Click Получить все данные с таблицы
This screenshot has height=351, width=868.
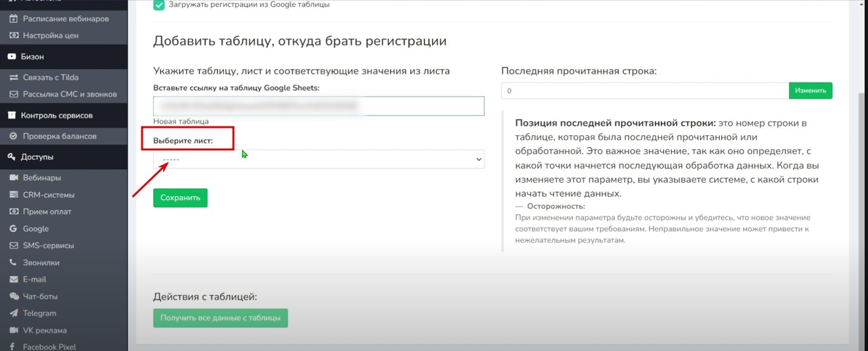pos(221,318)
